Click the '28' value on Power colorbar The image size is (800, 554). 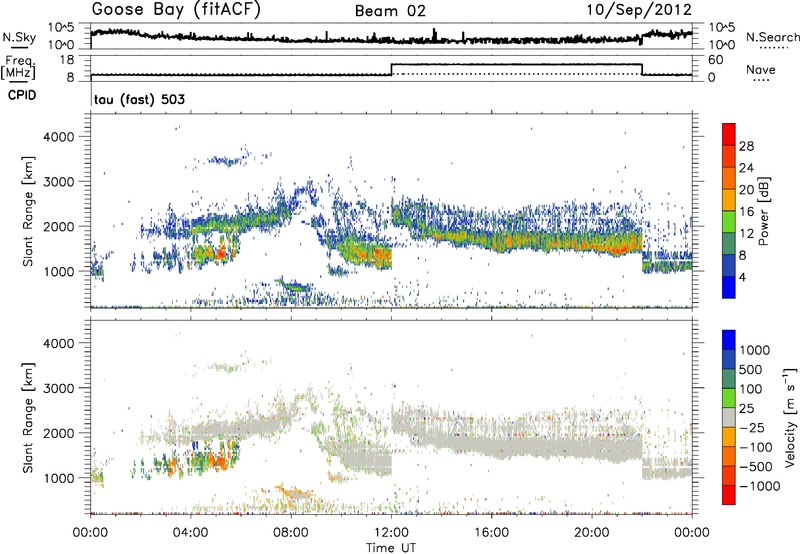(746, 146)
